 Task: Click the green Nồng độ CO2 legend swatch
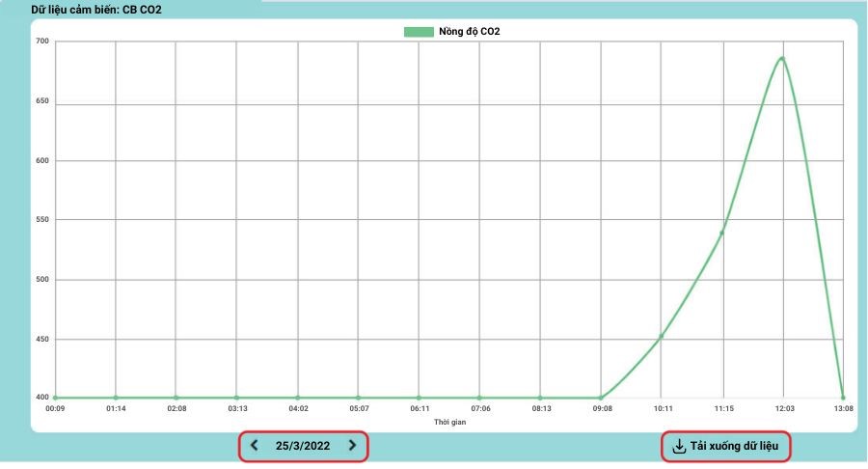(x=419, y=32)
